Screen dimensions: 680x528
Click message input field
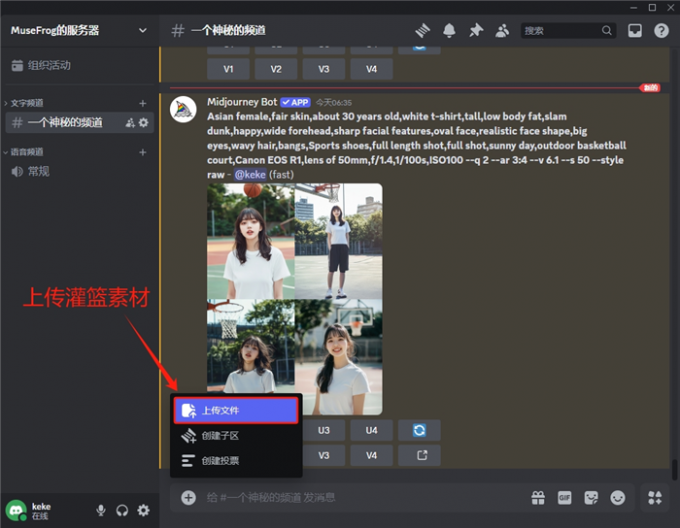pos(362,497)
